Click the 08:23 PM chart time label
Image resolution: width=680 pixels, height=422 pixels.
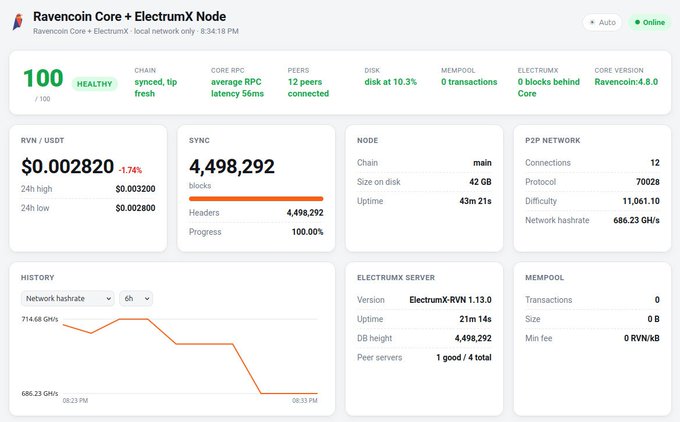coord(75,401)
